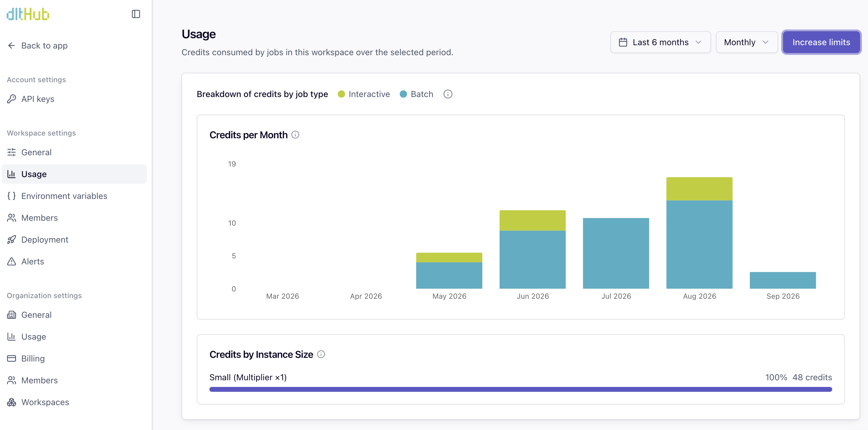868x430 pixels.
Task: Click the organization Members people icon
Action: [x=12, y=381]
